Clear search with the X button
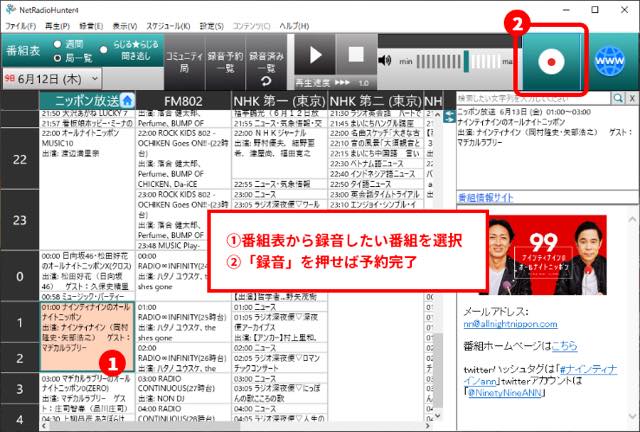640x432 pixels. tap(632, 98)
